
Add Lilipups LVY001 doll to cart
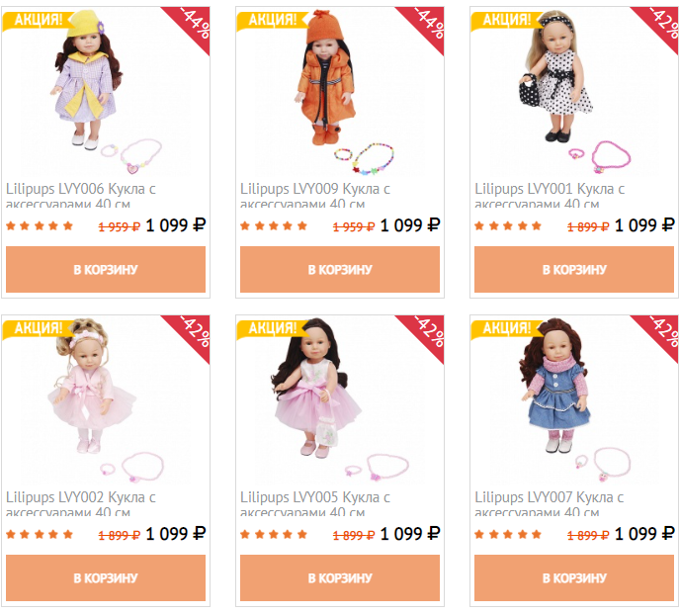pyautogui.click(x=574, y=270)
